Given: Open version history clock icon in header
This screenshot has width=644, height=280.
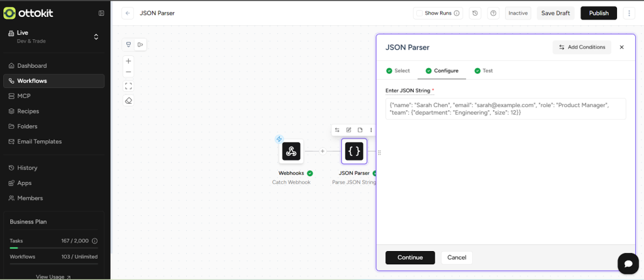Looking at the screenshot, I should [x=475, y=13].
